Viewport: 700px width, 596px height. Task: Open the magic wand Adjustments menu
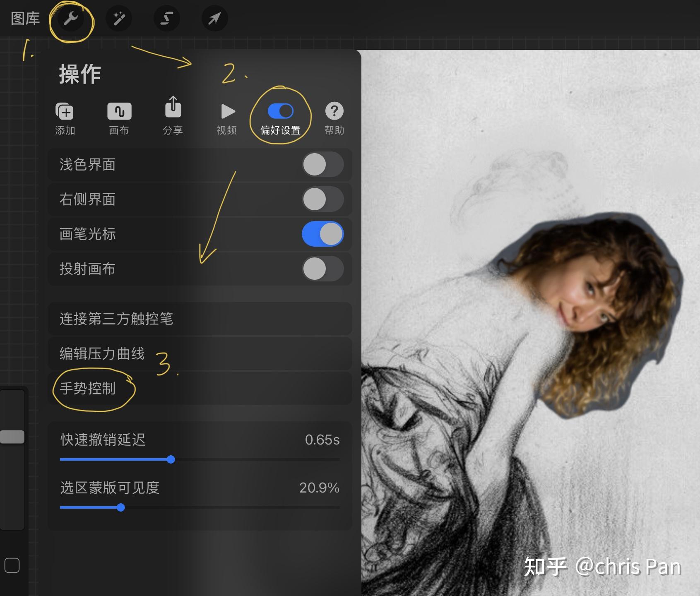(x=119, y=19)
